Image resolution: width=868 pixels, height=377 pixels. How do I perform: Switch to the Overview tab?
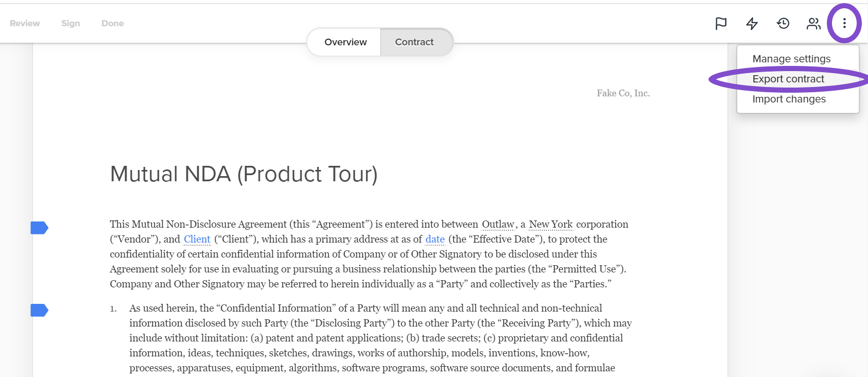[x=345, y=42]
